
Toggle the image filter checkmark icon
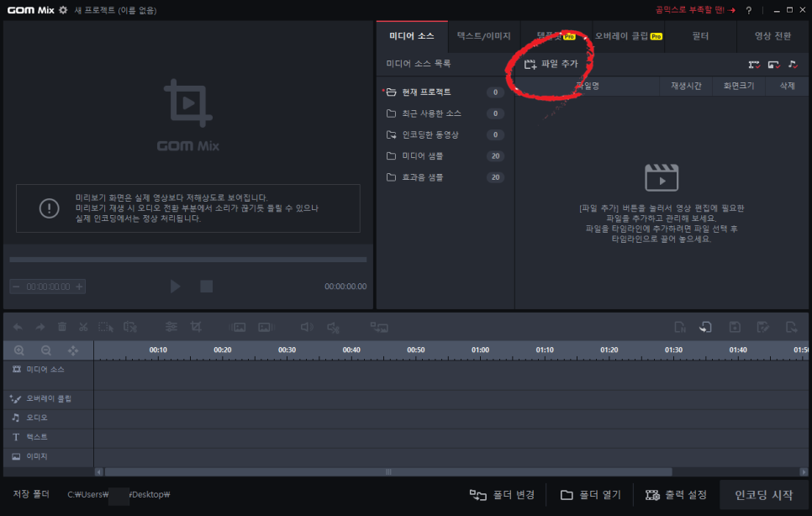pos(773,64)
